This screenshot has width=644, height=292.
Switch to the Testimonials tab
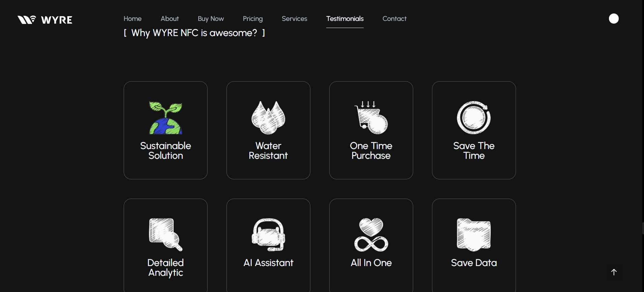345,19
